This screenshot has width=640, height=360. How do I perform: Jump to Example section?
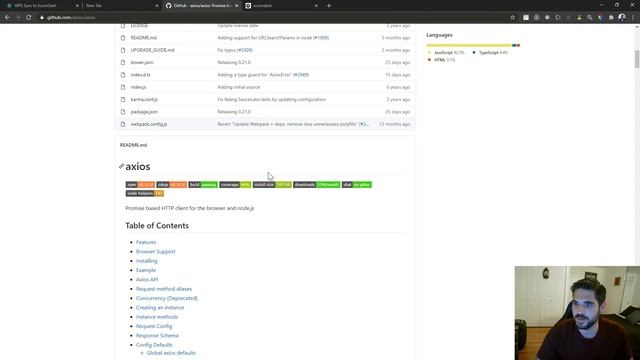coord(146,270)
